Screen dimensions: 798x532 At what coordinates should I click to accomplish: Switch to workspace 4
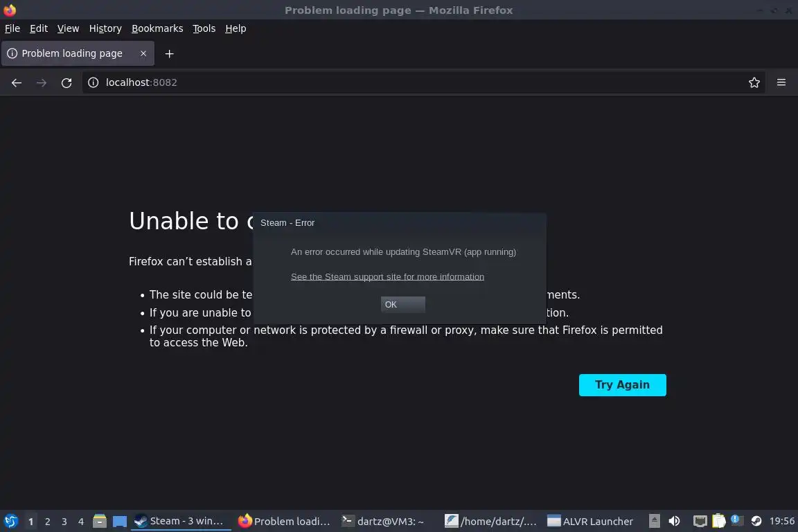81,522
